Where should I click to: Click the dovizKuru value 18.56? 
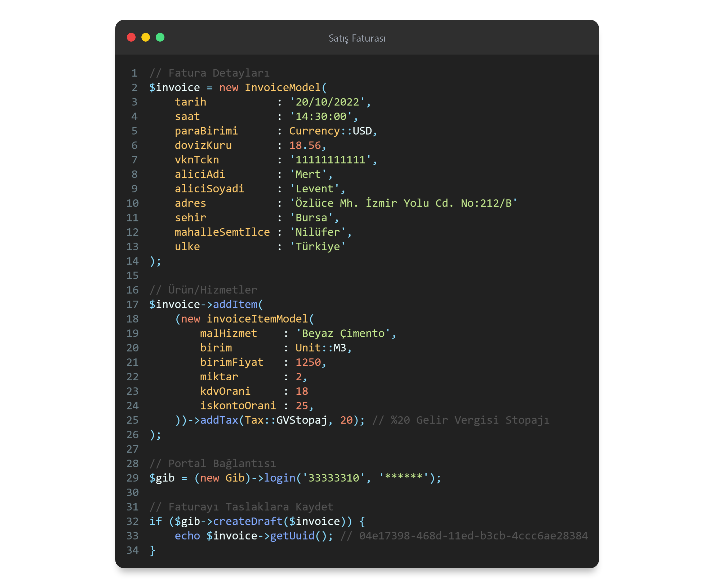pyautogui.click(x=305, y=146)
